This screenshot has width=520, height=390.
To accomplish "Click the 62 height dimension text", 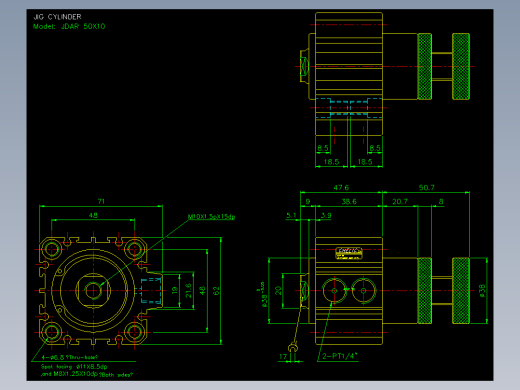I will (x=217, y=291).
